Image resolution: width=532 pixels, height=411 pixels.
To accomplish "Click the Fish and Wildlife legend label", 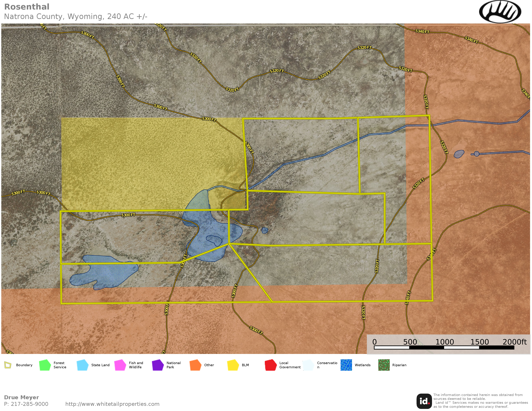I will [x=136, y=365].
